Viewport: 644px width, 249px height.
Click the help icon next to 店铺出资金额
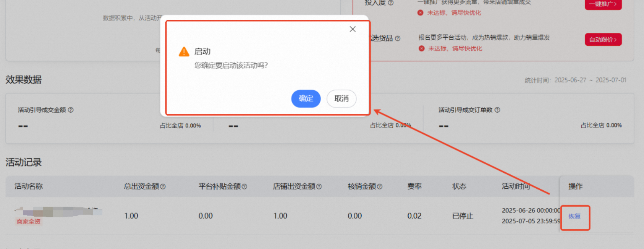click(319, 186)
